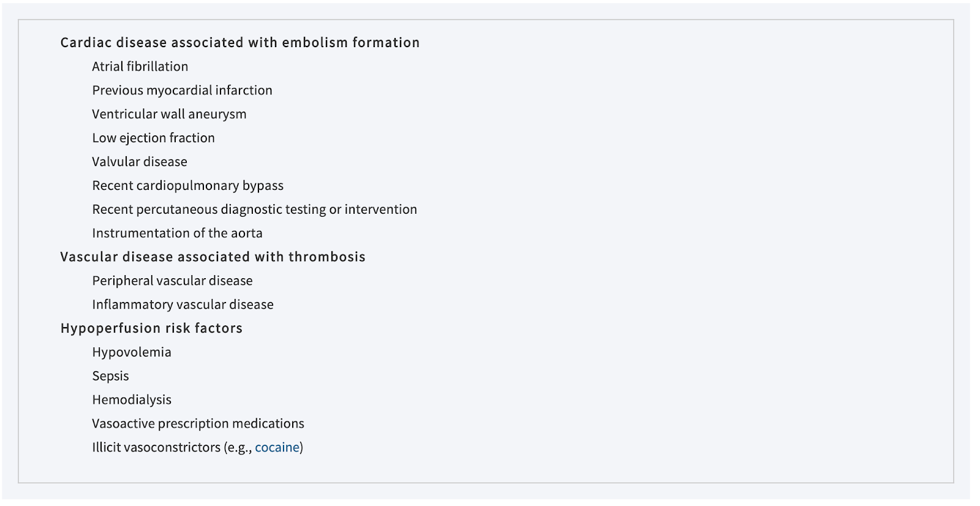The image size is (980, 506).
Task: Click the Hypovolemia list item
Action: point(132,352)
